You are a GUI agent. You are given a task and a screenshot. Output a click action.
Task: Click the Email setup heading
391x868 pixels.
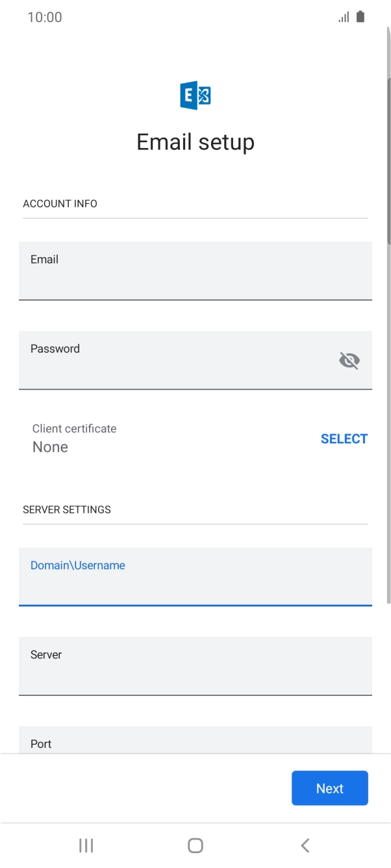click(195, 142)
